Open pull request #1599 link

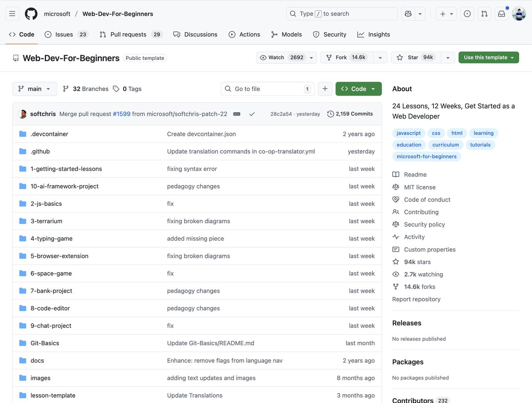tap(121, 114)
